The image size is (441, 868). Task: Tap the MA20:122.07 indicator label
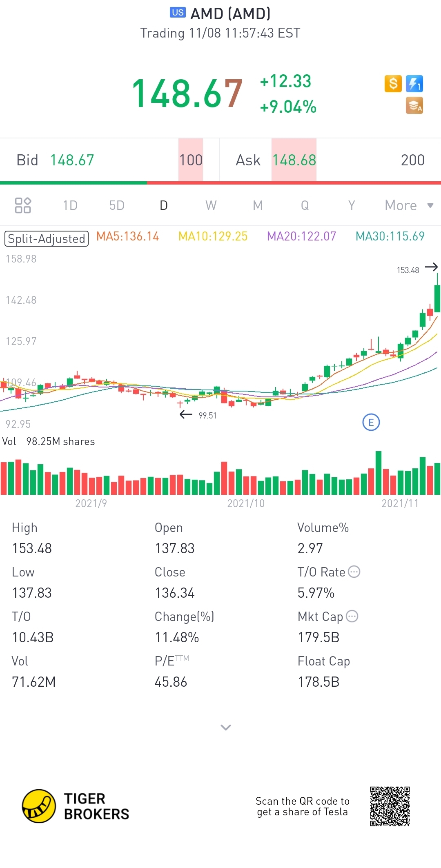(302, 236)
